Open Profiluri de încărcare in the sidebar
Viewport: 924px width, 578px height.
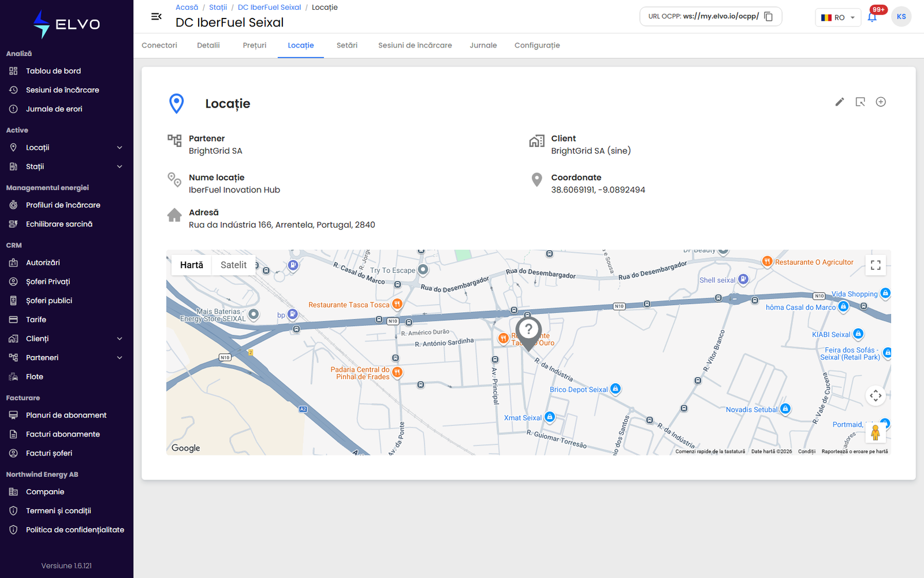coord(66,205)
